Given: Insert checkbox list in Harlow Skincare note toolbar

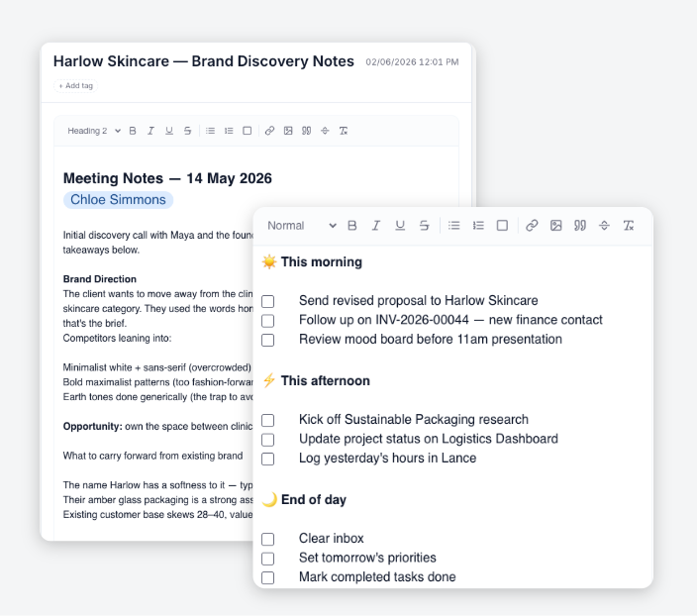Looking at the screenshot, I should (x=248, y=131).
